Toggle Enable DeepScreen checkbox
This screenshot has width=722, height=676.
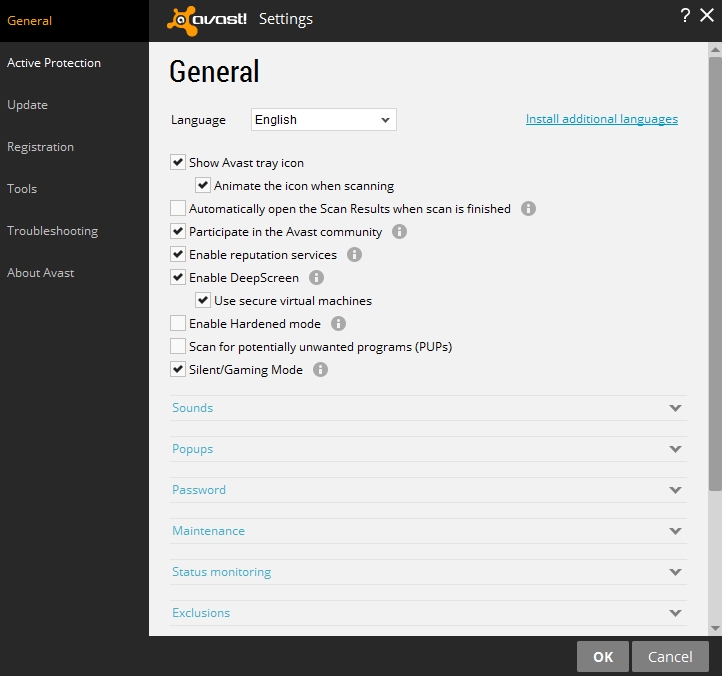178,277
